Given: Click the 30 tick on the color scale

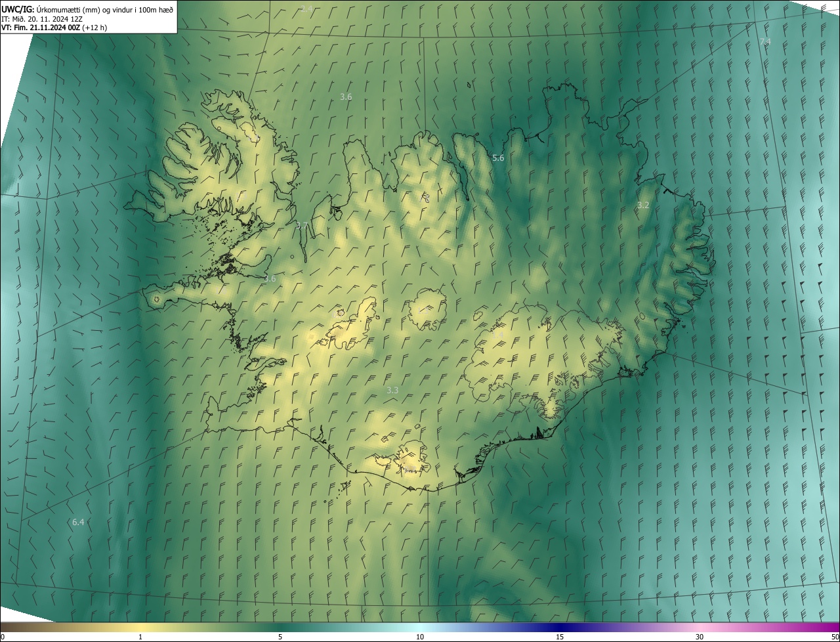Looking at the screenshot, I should click(700, 637).
